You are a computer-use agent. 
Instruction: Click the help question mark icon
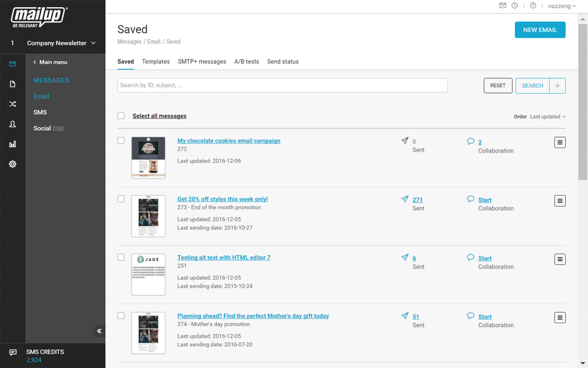point(533,6)
